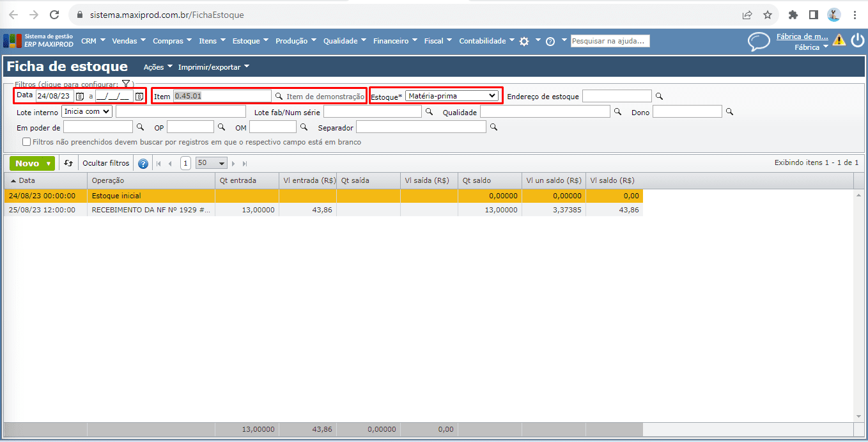
Task: Enable the unfilled filters blank-field checkbox
Action: click(x=26, y=142)
